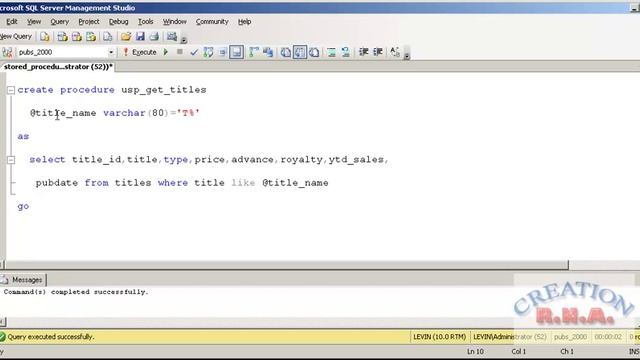
Task: Select the Messages tab
Action: pos(23,280)
